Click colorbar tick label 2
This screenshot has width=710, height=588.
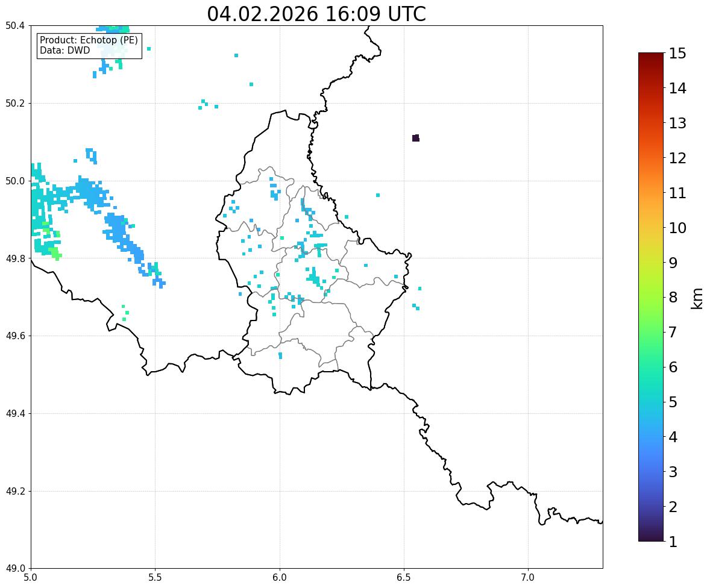click(673, 507)
